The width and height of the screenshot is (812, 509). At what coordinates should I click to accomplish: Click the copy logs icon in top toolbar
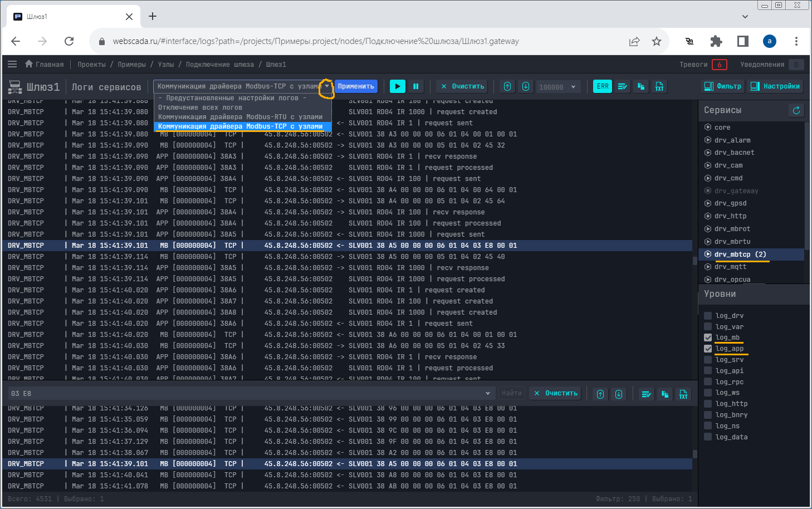[x=641, y=86]
